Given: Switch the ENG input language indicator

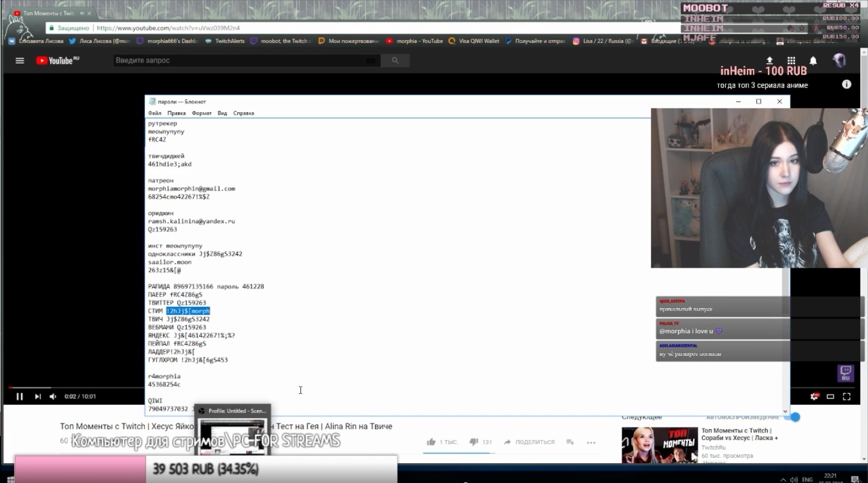Looking at the screenshot, I should (x=807, y=479).
